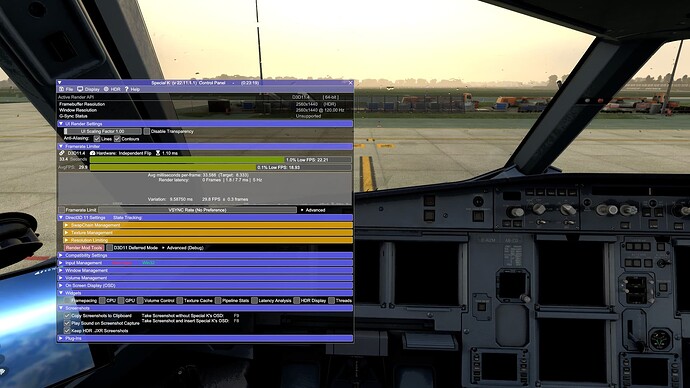Click Framebuffer Resolution value 2560x1440 (HDR)

[316, 104]
